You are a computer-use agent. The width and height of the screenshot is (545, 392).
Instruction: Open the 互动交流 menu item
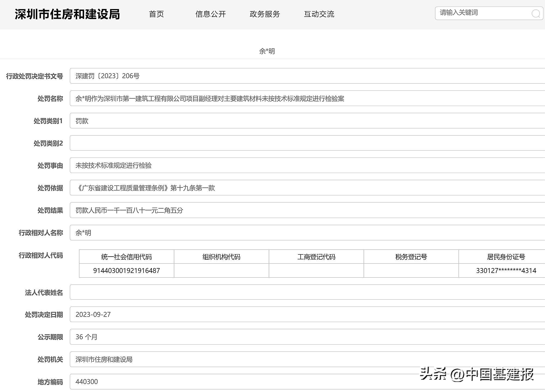319,14
